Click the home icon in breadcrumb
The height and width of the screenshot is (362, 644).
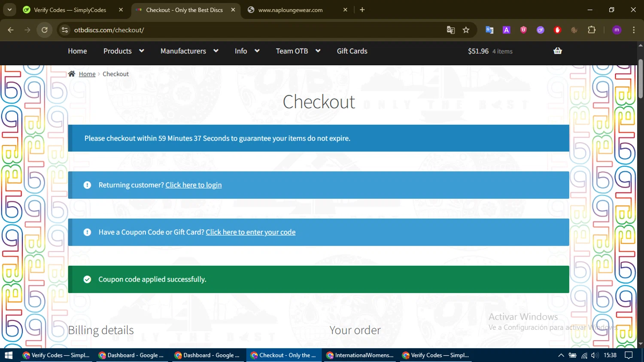pyautogui.click(x=72, y=74)
